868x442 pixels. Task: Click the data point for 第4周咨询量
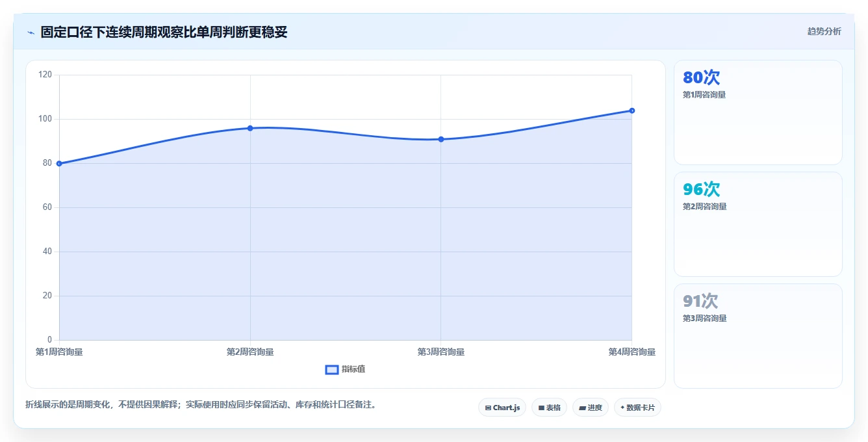(632, 110)
